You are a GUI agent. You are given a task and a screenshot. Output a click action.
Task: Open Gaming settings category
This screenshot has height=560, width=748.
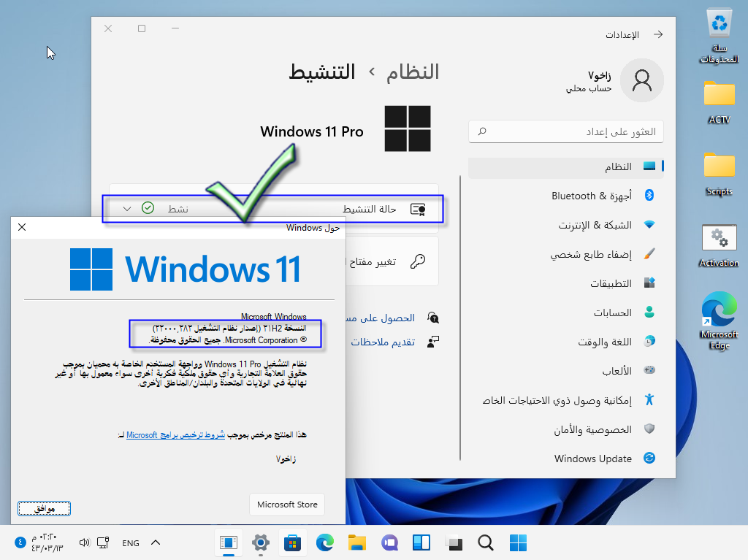click(566, 371)
